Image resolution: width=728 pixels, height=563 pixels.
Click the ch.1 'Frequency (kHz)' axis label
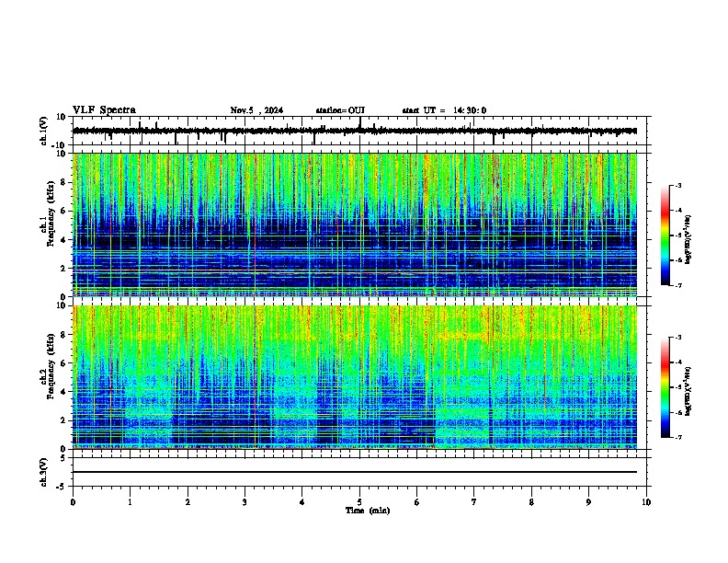51,213
